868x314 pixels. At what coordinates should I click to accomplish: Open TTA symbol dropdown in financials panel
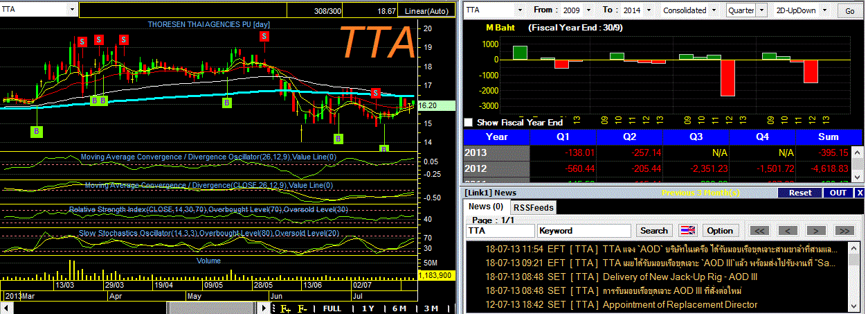pos(520,10)
